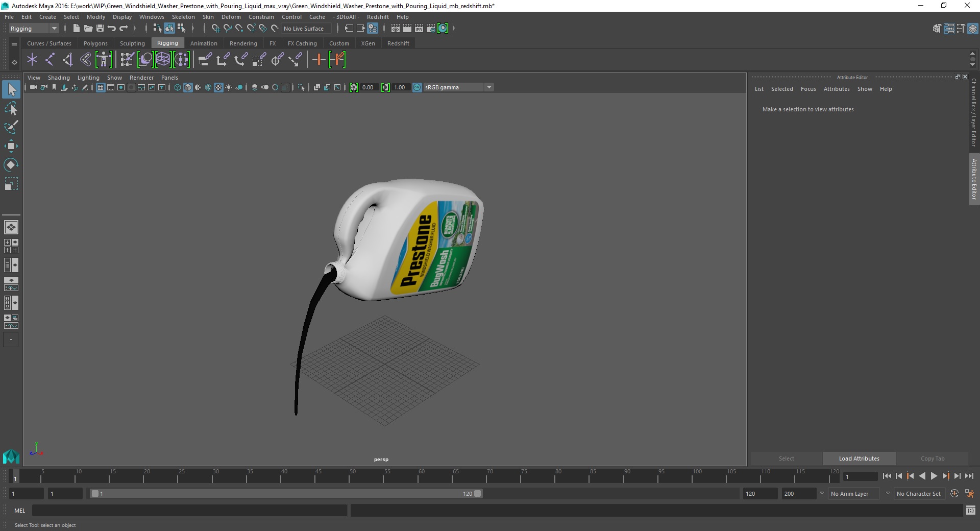Switch to the Polygons shelf tab
980x531 pixels.
tap(95, 43)
